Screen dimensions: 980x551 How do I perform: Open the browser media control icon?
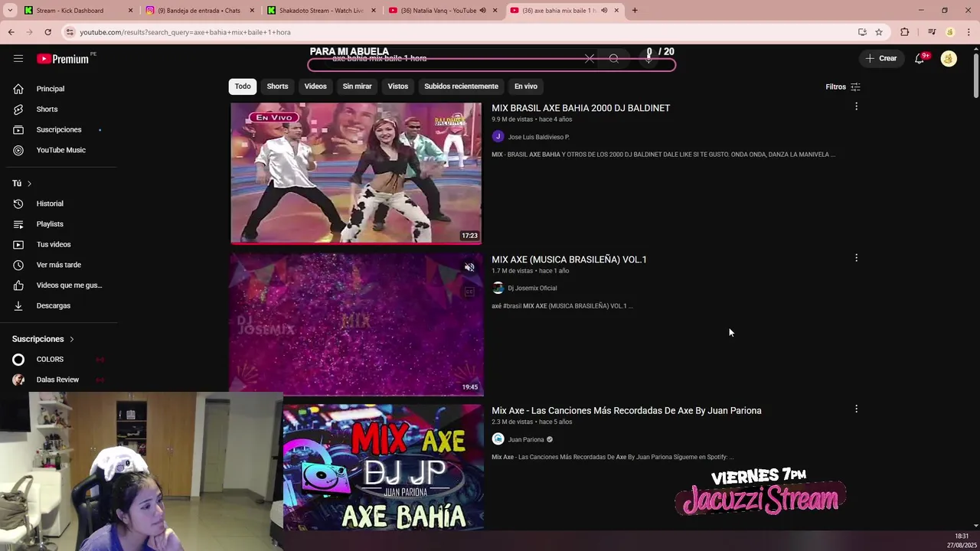[932, 32]
